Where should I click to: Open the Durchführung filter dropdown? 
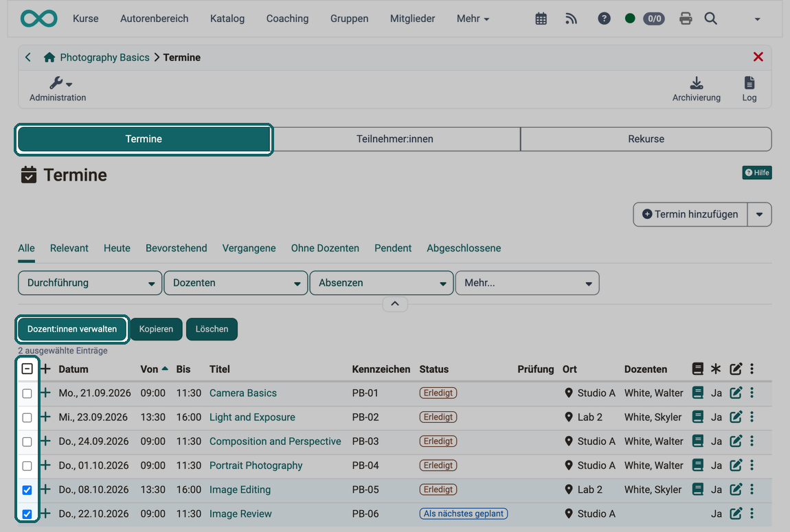(x=90, y=283)
